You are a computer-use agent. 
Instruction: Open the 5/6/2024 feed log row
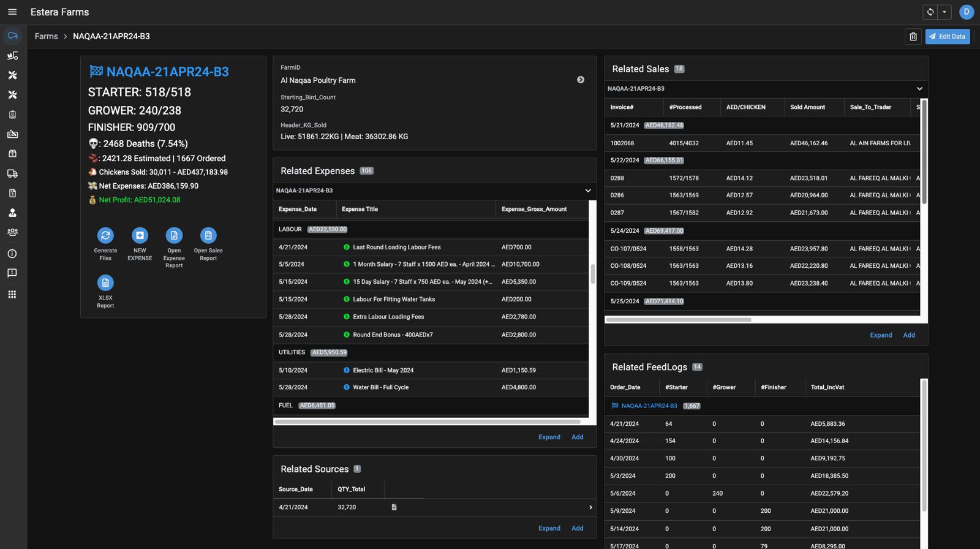coord(762,493)
